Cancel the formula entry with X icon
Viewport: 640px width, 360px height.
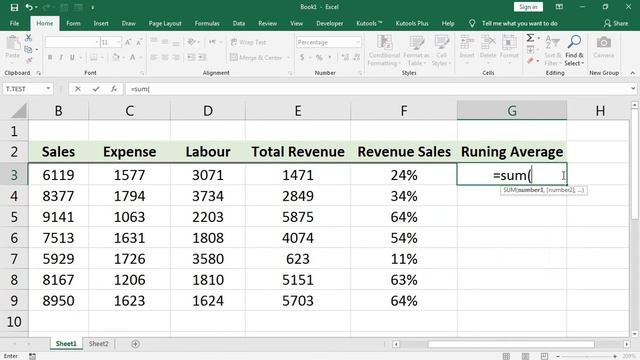coord(78,89)
